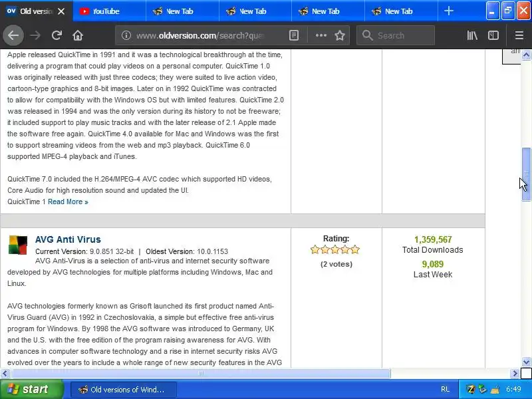Switch to the second New Tab
This screenshot has height=399, width=532.
[x=255, y=11]
